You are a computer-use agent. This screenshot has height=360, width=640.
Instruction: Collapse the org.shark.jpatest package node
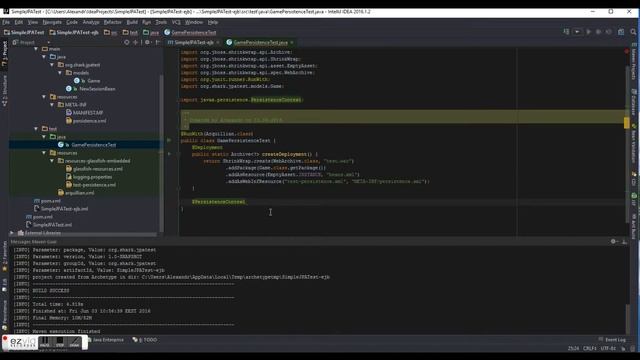(52, 65)
